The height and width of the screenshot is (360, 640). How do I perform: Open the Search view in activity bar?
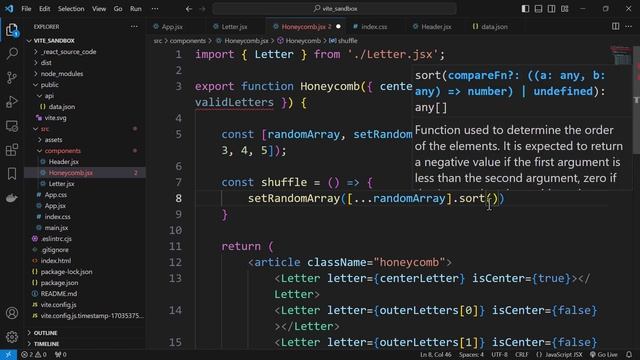tap(12, 53)
